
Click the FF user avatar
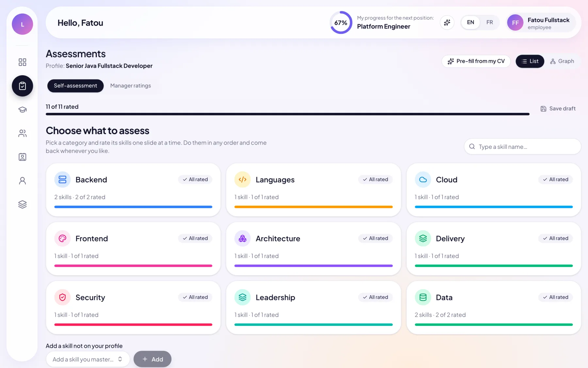[x=515, y=23]
